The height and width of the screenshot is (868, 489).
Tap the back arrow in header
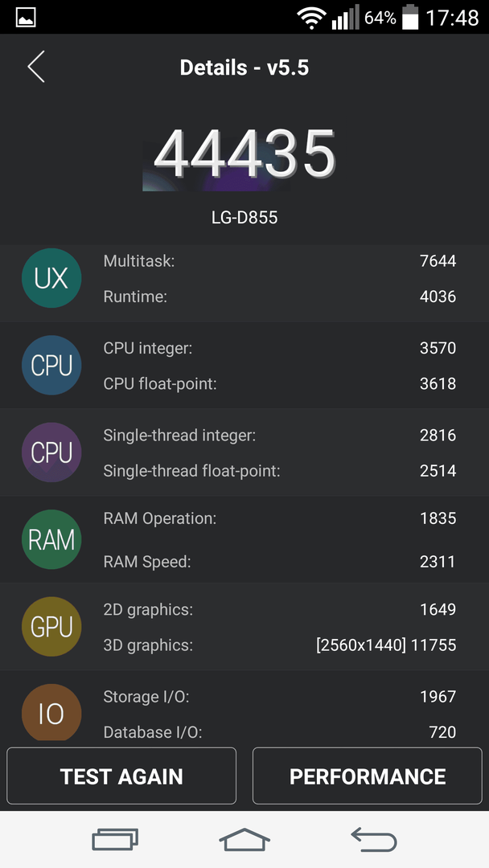tap(36, 67)
